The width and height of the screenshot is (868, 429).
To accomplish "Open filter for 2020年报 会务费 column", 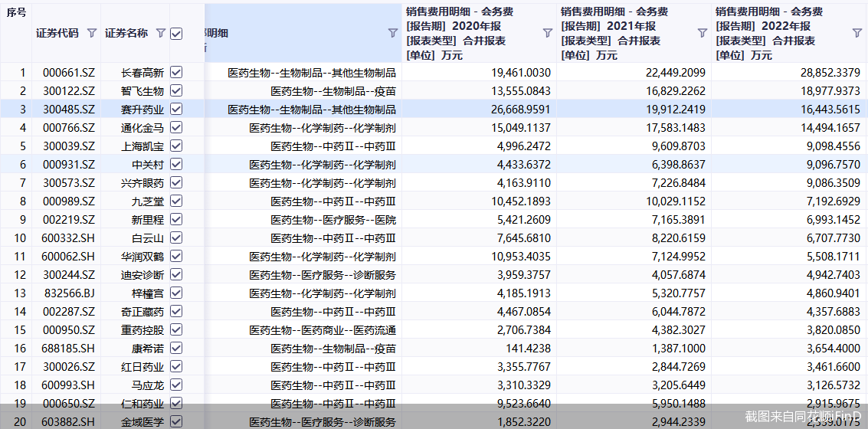I will (x=547, y=33).
